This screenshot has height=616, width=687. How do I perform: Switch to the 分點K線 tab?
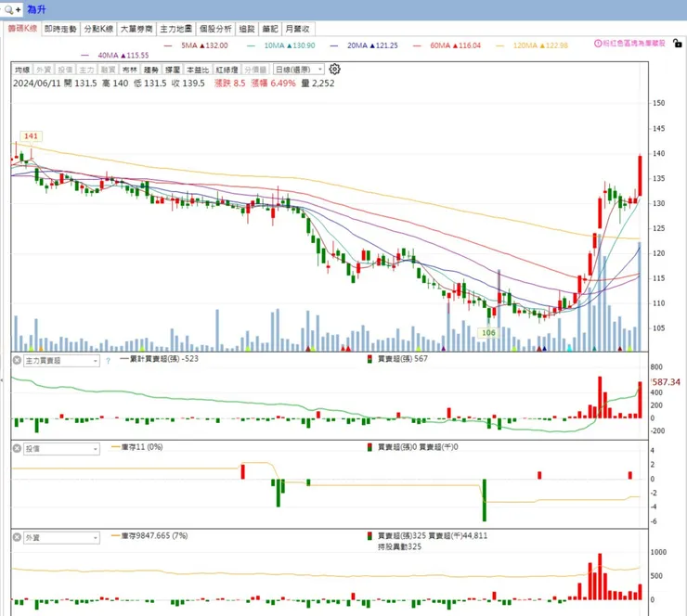point(98,29)
